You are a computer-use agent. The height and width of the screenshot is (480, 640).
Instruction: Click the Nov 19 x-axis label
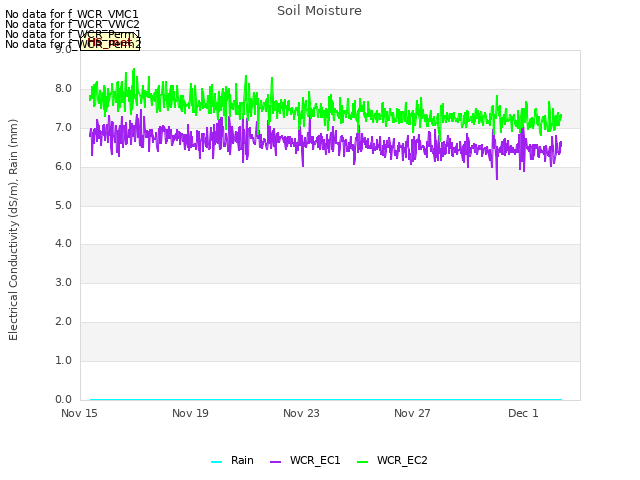coord(190,413)
